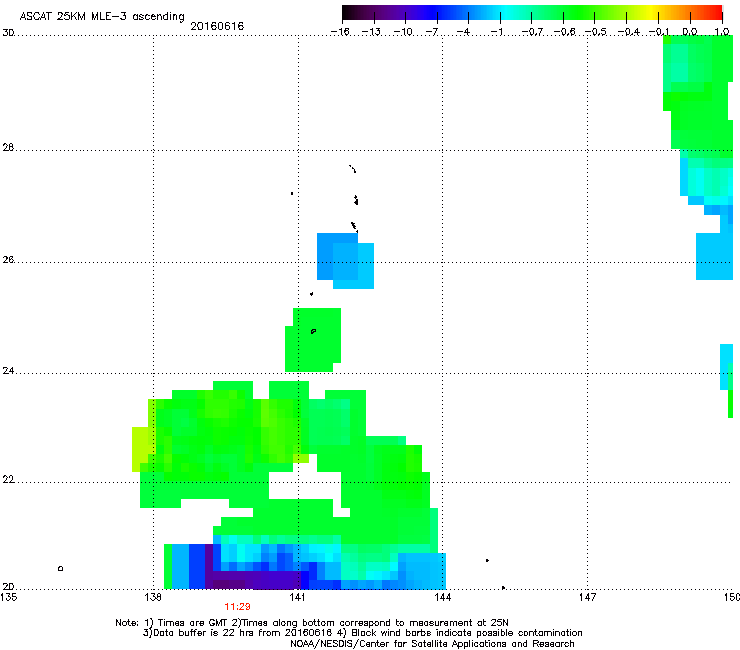
Task: Click the color bar label -16
Action: (x=340, y=32)
